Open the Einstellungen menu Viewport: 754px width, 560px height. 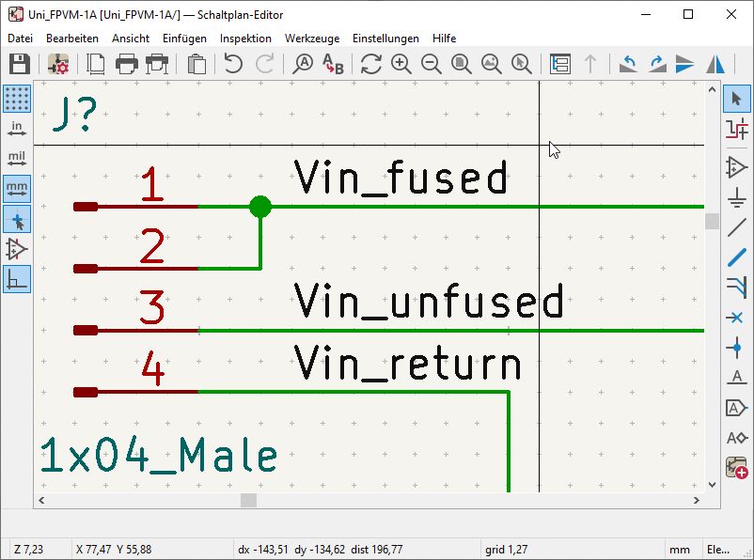(385, 38)
